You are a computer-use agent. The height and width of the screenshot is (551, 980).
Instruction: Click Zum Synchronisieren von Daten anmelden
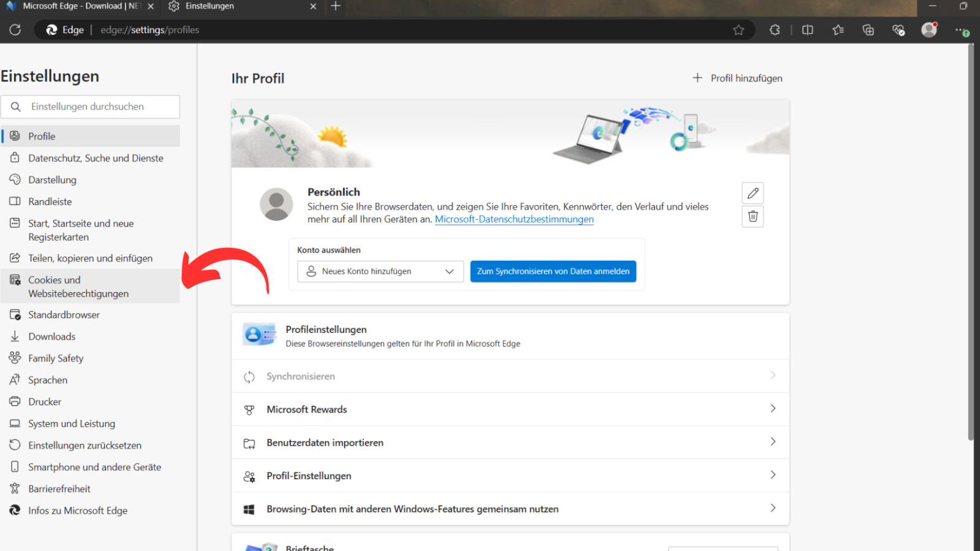pos(553,271)
